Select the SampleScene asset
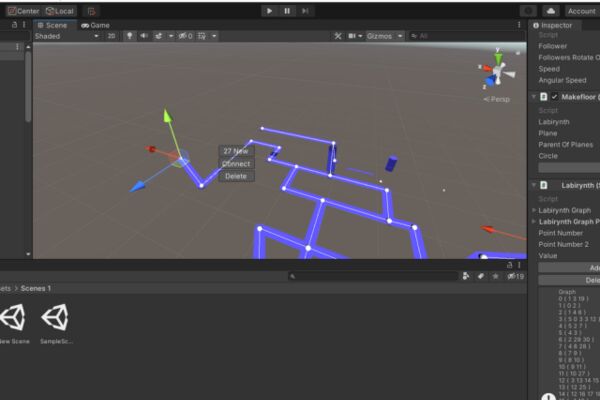 click(56, 323)
